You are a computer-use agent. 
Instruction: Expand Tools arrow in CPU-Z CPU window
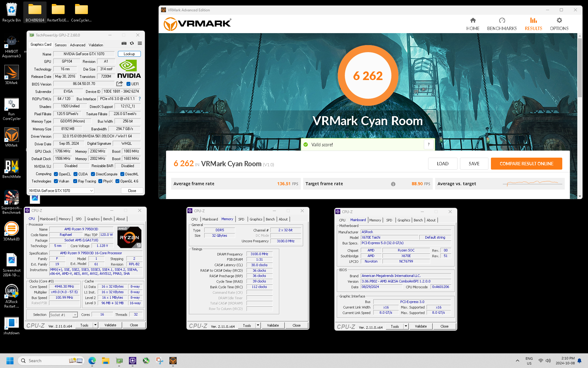tap(95, 325)
